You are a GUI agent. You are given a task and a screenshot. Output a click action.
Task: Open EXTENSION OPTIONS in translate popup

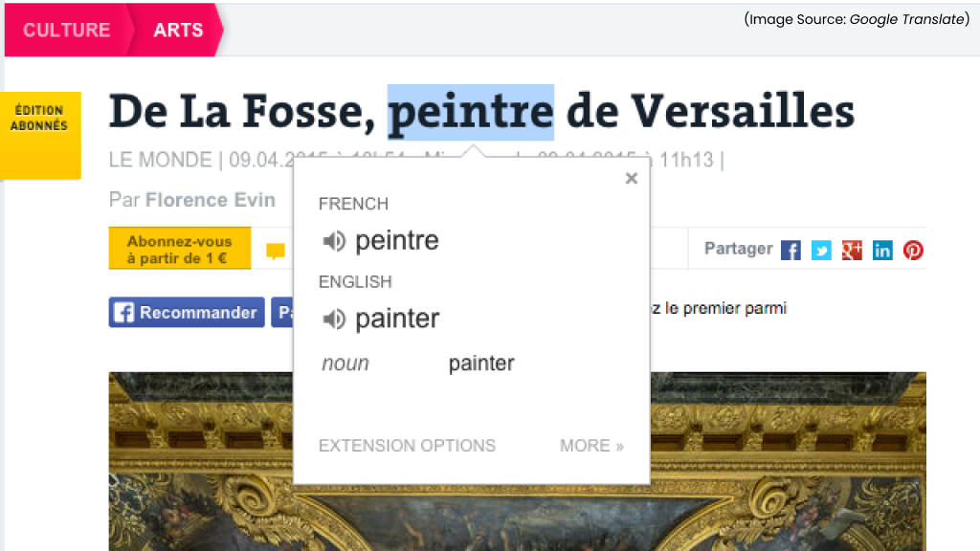[407, 446]
